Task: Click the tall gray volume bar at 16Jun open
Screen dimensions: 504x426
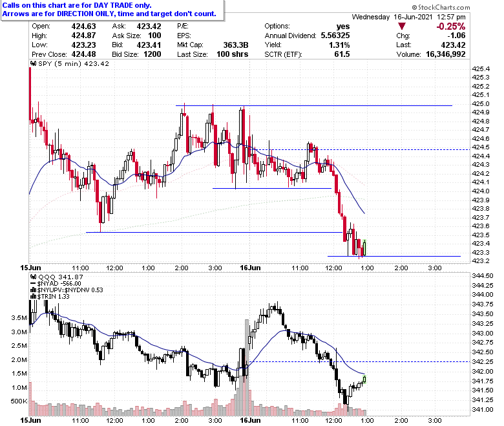Action: click(247, 368)
